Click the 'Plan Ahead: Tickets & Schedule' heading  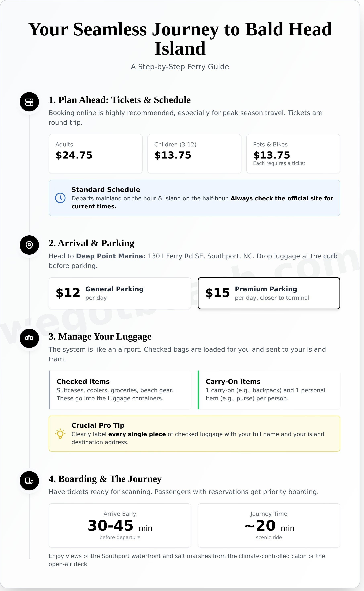point(125,100)
